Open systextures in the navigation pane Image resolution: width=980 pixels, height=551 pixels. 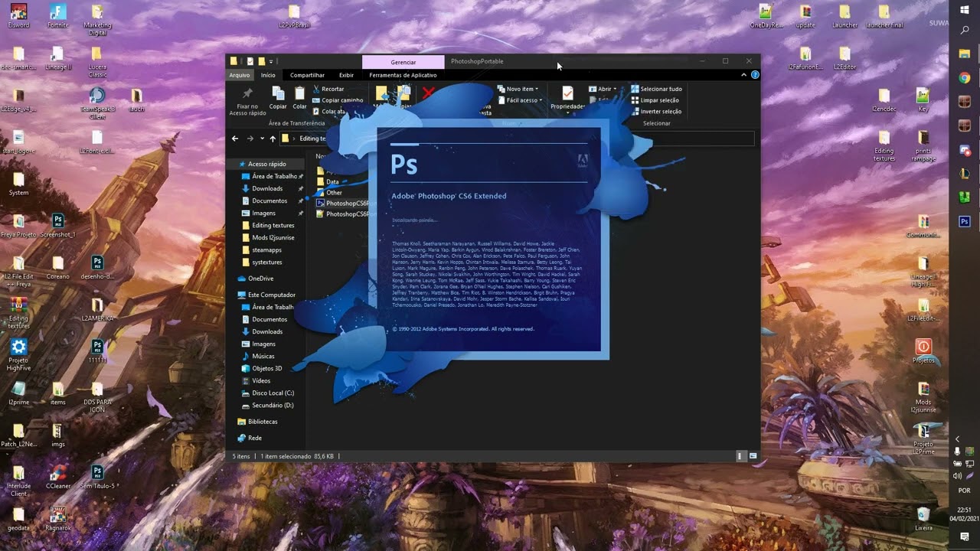click(x=267, y=262)
